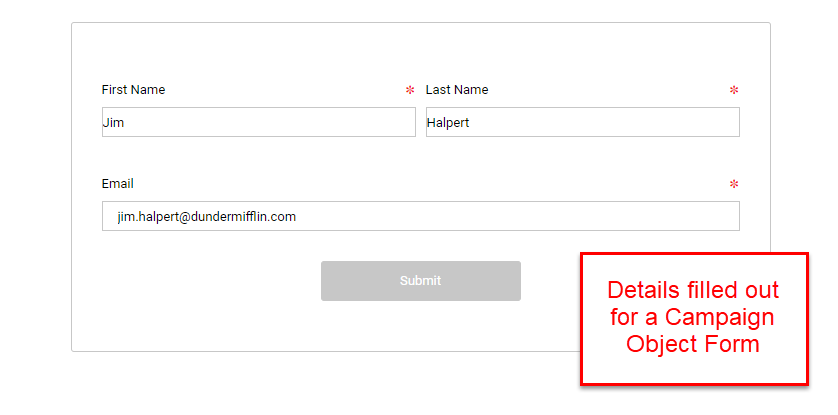This screenshot has width=838, height=415.
Task: Click the First Name input field
Action: (258, 122)
